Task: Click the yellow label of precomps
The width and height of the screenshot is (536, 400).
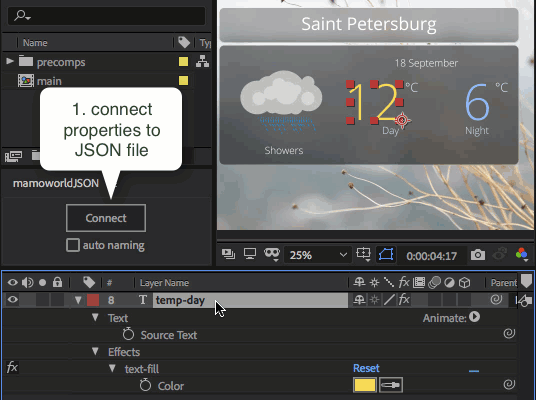Action: point(184,62)
